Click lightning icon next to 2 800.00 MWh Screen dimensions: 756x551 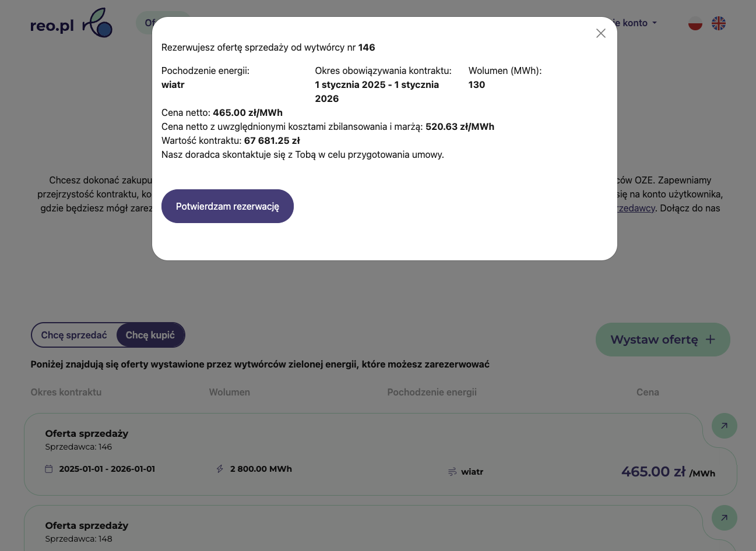coord(220,469)
